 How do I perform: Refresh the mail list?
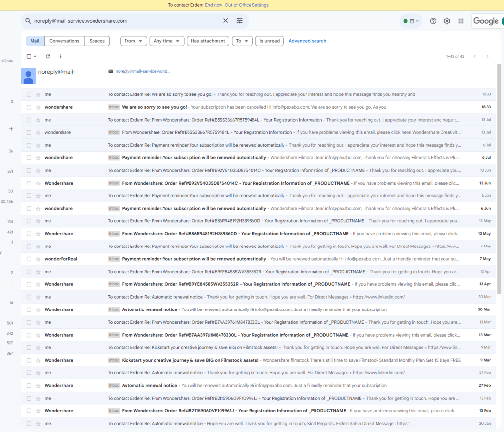pyautogui.click(x=48, y=56)
